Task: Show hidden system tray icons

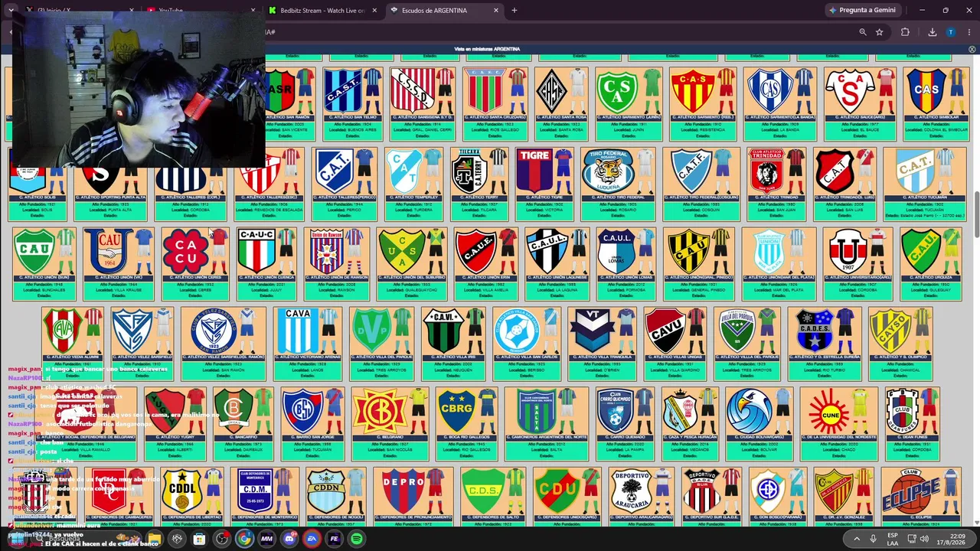Action: 857,539
